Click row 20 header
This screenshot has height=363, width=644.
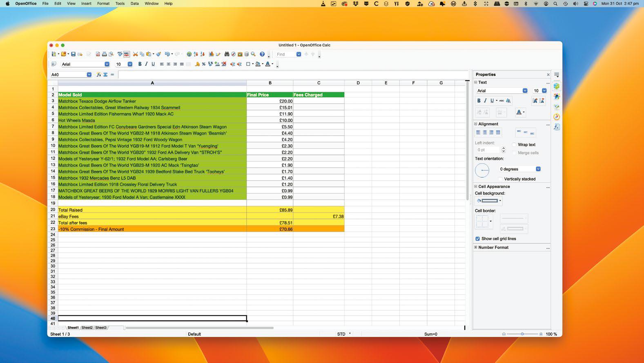(53, 210)
